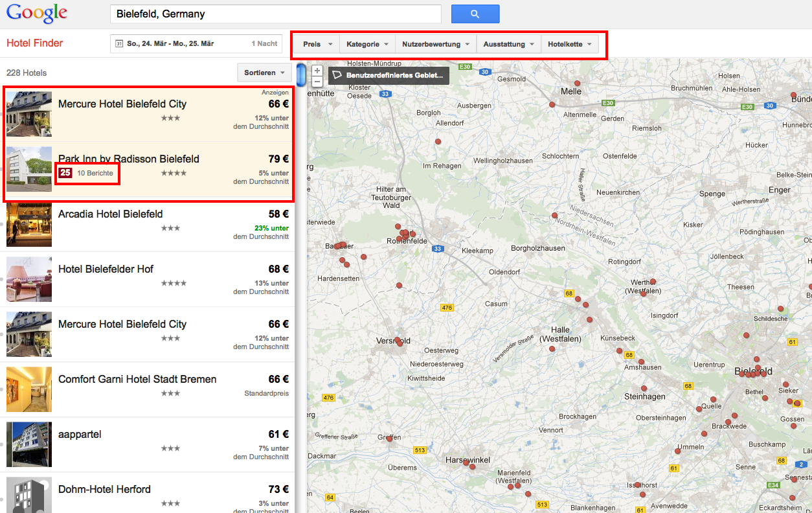Click the star rating of Arcadia Hotel Bielefeld

coord(171,228)
